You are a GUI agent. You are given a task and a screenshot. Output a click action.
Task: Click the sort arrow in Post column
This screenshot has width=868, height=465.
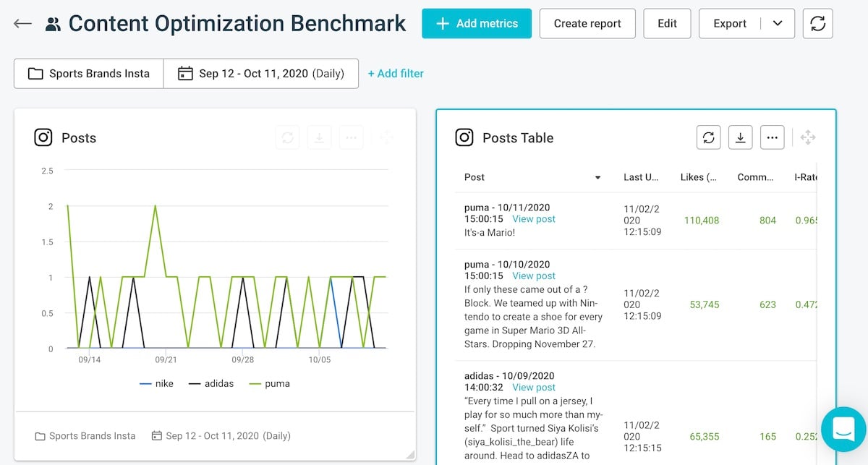pos(598,178)
